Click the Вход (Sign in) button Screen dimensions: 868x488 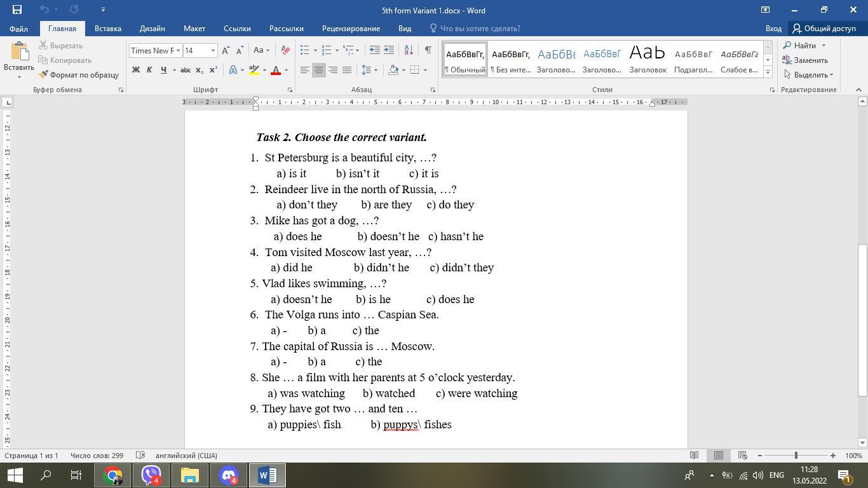[773, 29]
